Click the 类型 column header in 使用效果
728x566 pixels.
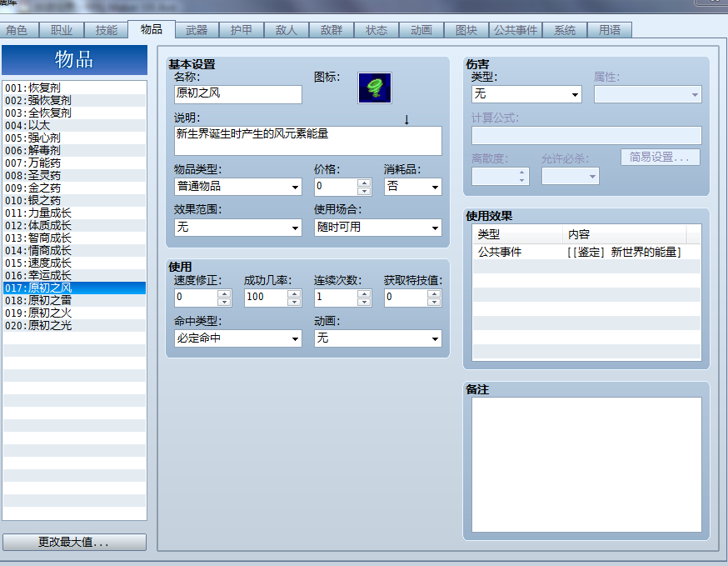click(517, 234)
